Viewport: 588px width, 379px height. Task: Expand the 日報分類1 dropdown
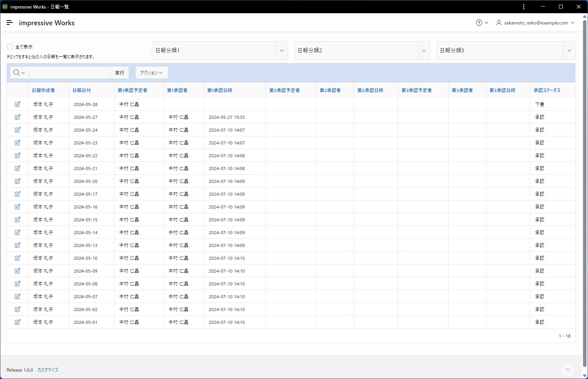click(282, 50)
